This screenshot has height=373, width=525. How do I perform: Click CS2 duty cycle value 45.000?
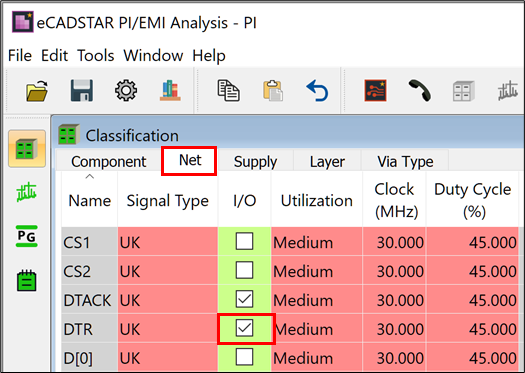coord(472,271)
